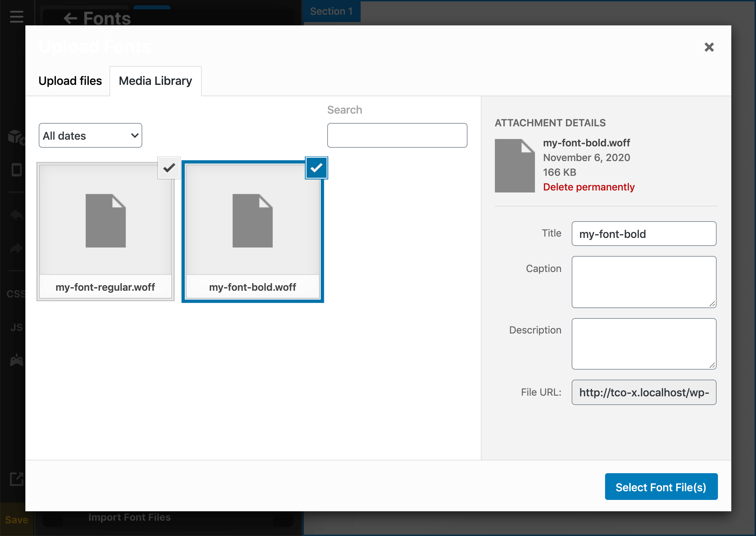756x536 pixels.
Task: Click the media Search field
Action: point(397,135)
